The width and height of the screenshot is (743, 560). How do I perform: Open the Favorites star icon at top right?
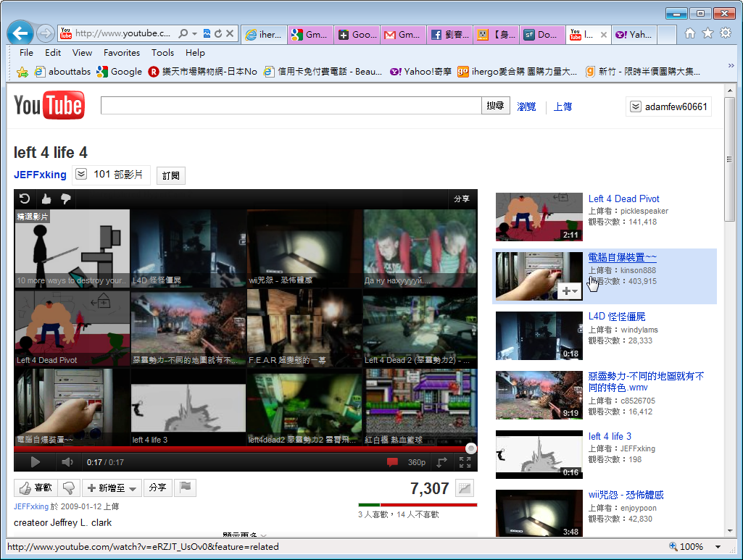tap(707, 33)
